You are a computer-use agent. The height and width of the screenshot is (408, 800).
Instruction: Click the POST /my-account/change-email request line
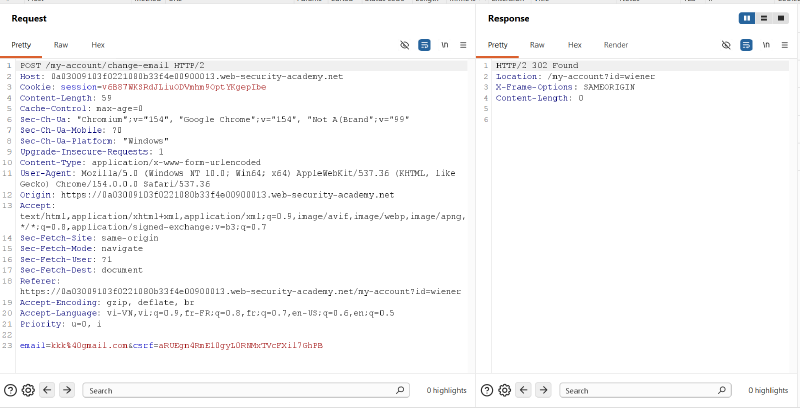tap(112, 65)
